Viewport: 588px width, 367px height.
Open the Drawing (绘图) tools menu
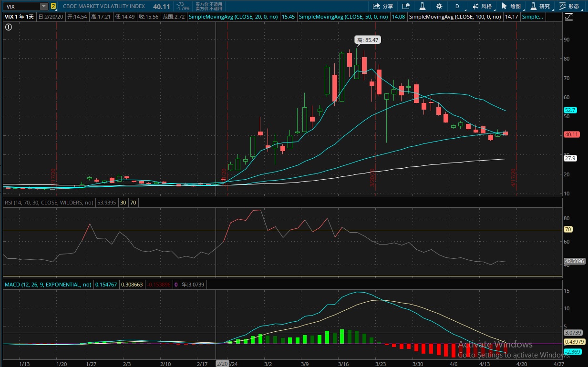[511, 6]
